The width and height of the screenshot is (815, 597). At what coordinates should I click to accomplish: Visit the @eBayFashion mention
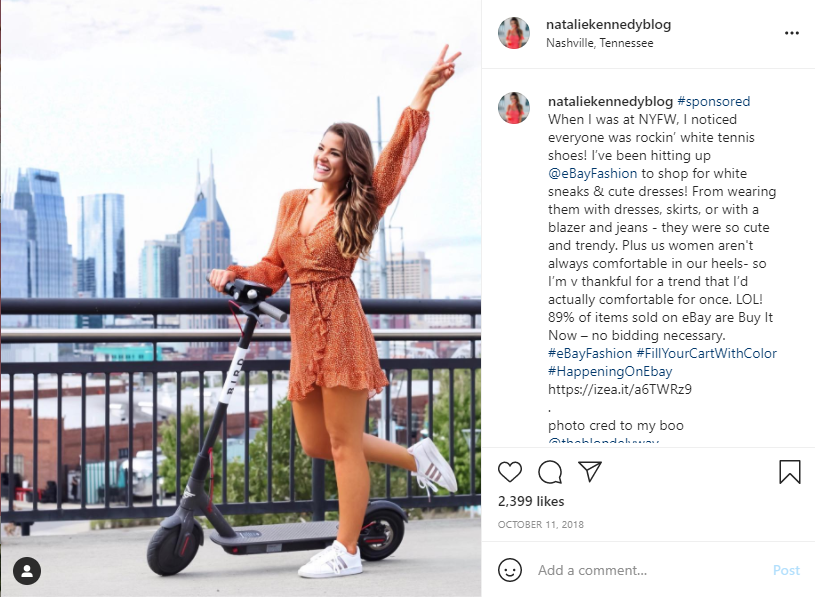pyautogui.click(x=593, y=173)
